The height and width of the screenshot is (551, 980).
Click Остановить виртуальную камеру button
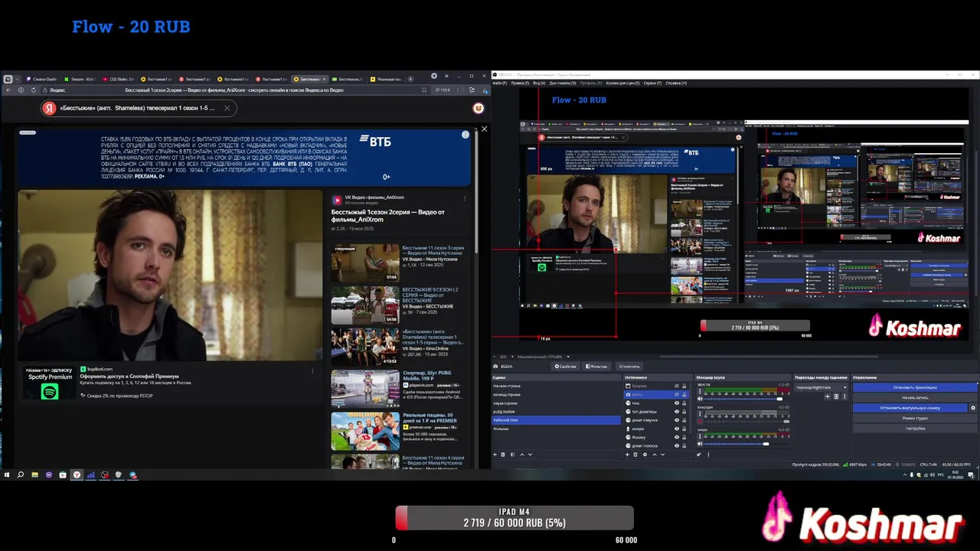point(910,408)
